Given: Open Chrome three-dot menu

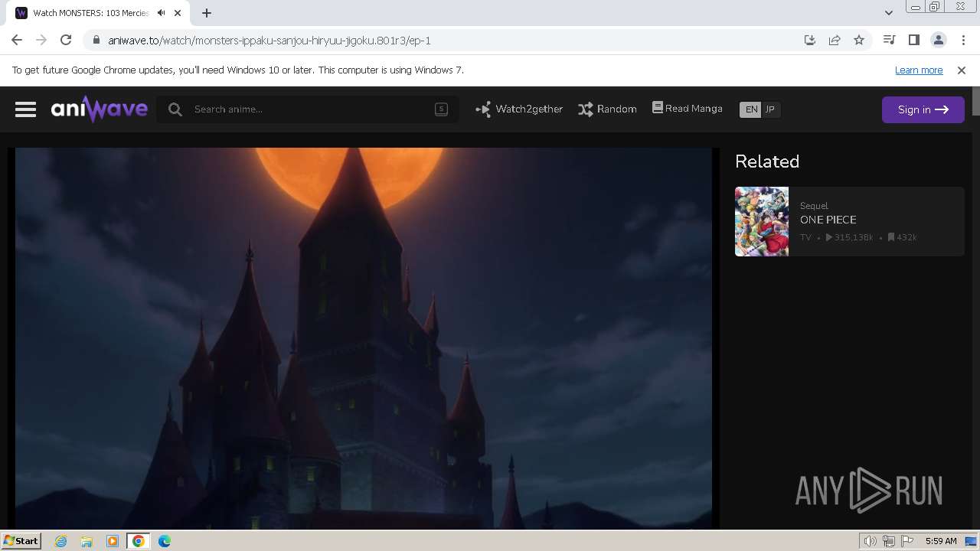Looking at the screenshot, I should click(x=963, y=40).
